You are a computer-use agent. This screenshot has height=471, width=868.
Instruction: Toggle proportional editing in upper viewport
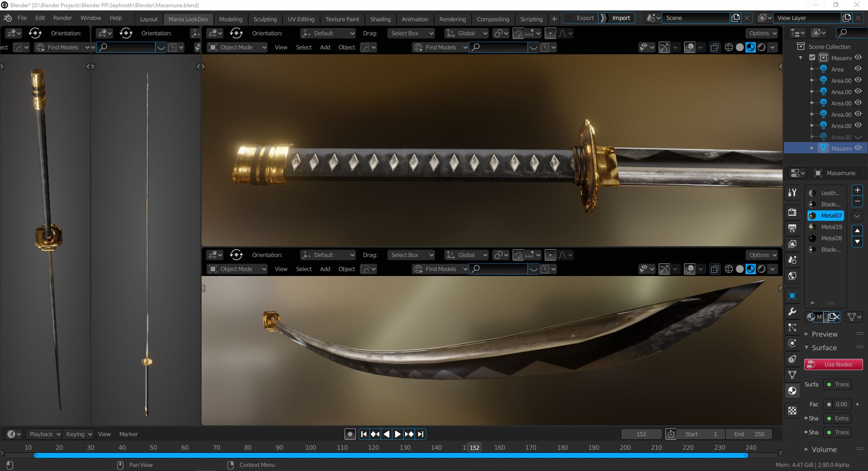550,33
